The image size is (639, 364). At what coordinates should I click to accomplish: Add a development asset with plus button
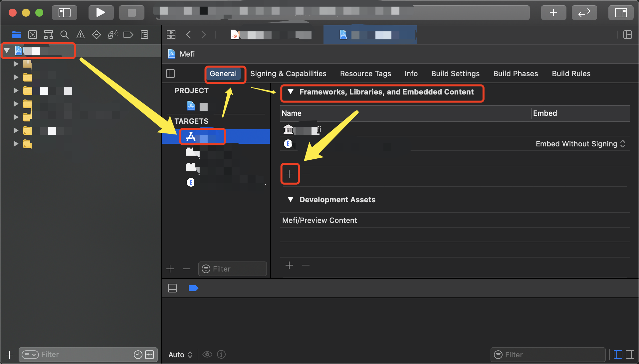pyautogui.click(x=289, y=265)
